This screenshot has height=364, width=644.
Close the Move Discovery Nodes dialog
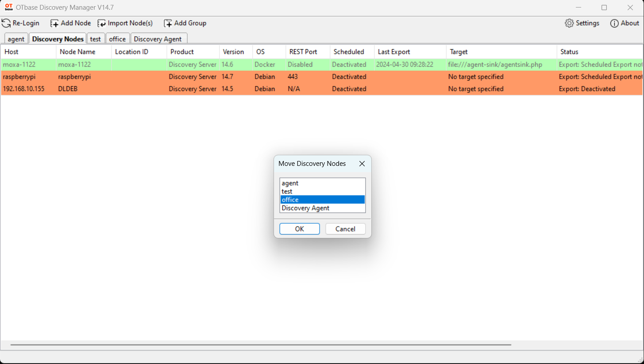[x=362, y=164]
